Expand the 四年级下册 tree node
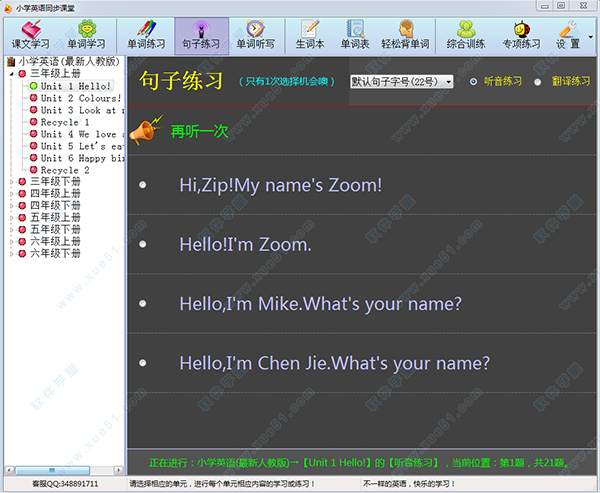This screenshot has height=493, width=600. 11,206
